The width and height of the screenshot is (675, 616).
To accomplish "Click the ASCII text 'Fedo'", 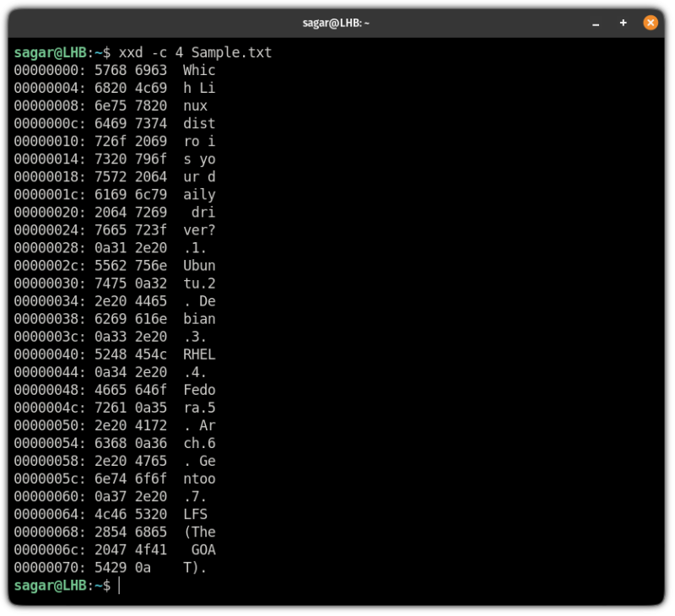I will pos(199,390).
